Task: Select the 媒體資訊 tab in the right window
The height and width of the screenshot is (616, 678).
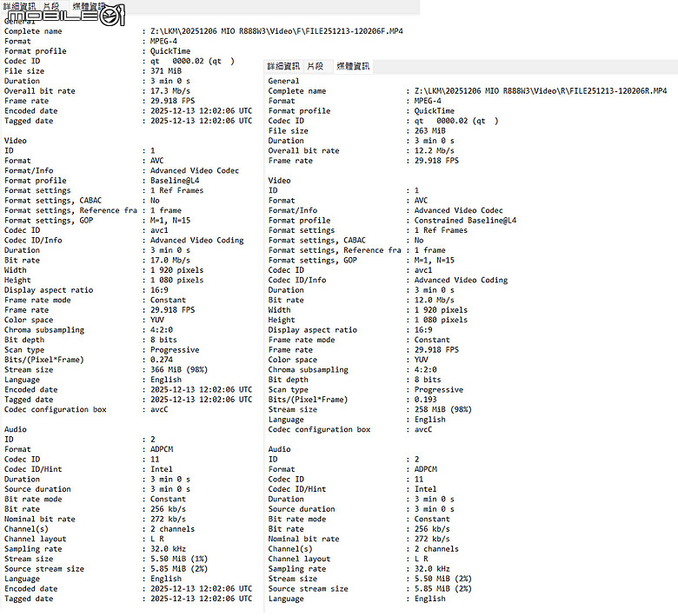Action: [353, 66]
